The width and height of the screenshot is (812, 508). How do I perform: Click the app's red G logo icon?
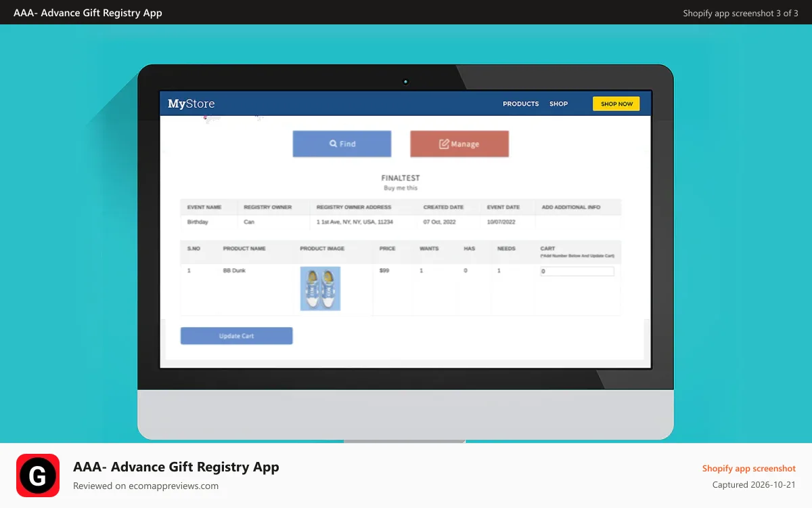[x=38, y=475]
